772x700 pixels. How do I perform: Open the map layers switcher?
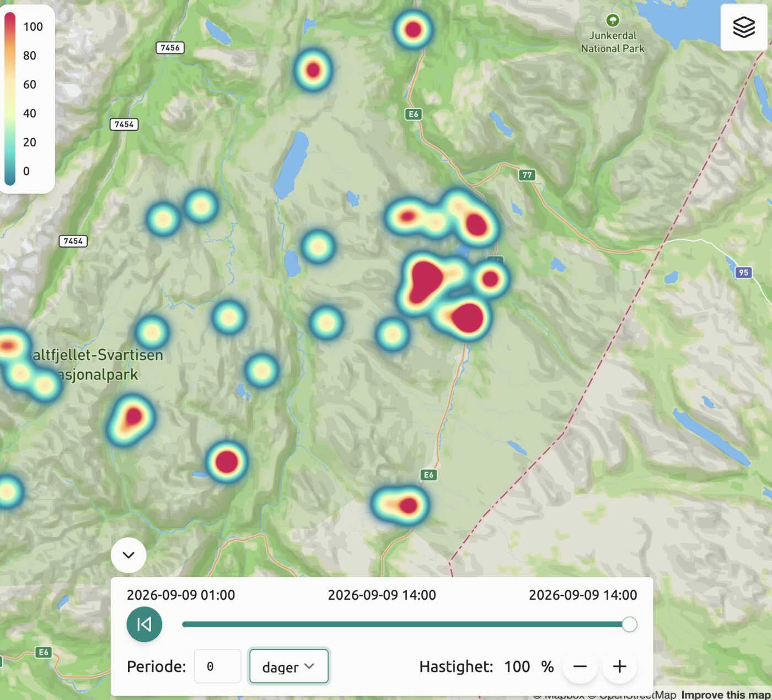(743, 27)
